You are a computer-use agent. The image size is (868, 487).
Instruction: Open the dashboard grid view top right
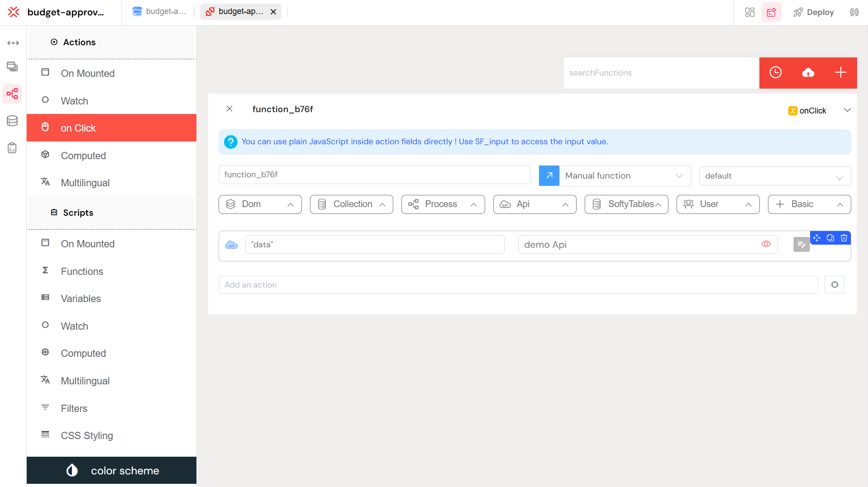coord(749,12)
